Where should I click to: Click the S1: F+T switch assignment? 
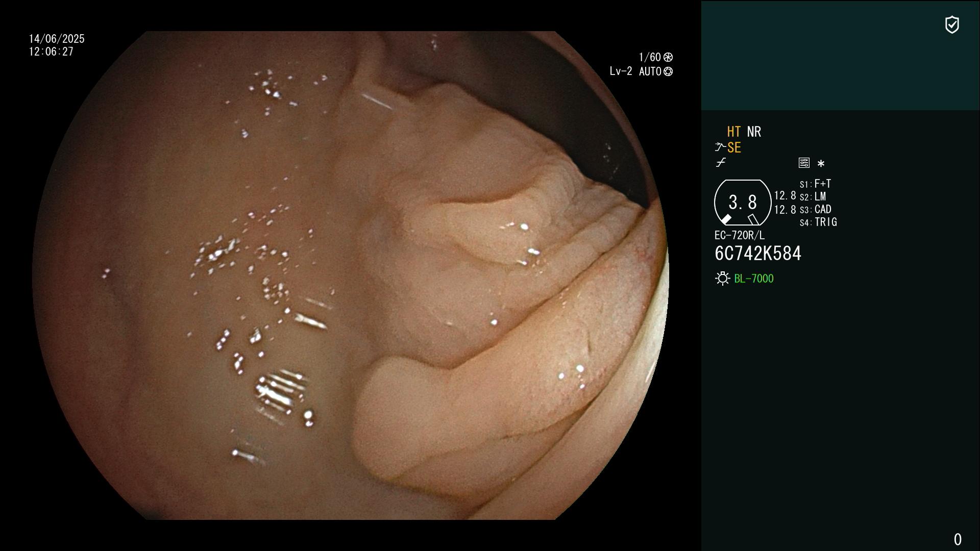pyautogui.click(x=815, y=184)
